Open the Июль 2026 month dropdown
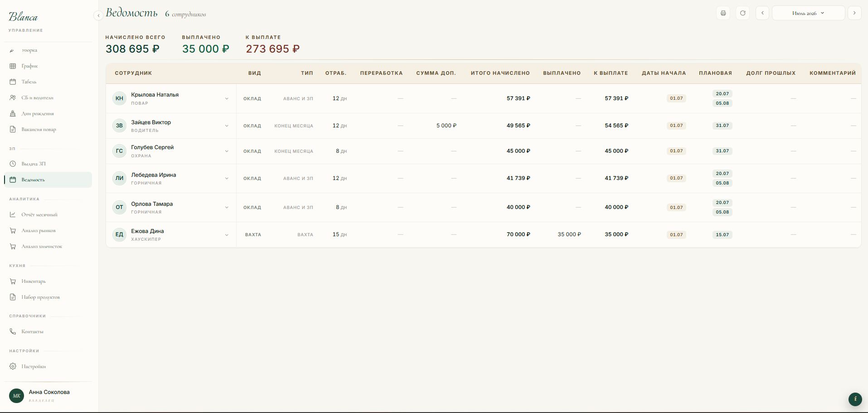868x413 pixels. point(808,13)
